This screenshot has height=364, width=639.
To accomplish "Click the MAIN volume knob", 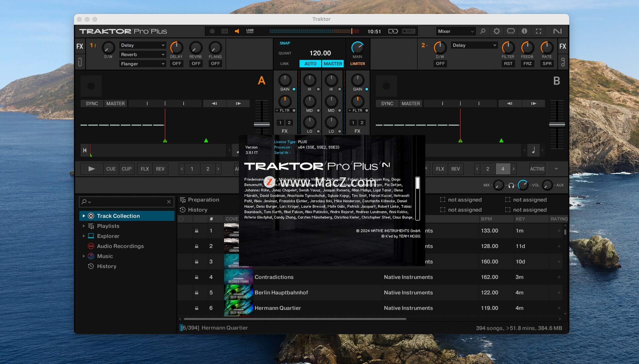I will click(x=357, y=48).
